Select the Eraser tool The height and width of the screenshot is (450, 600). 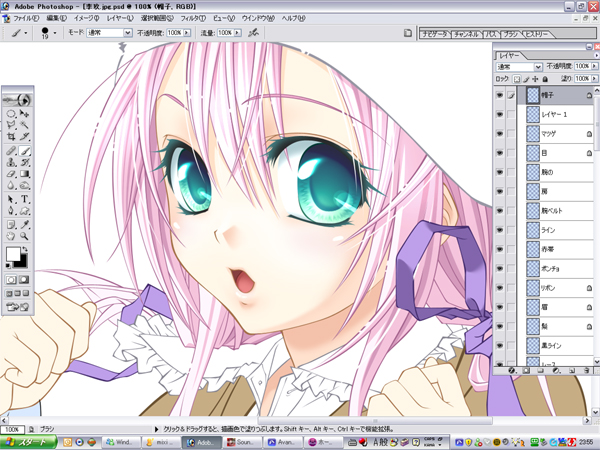[x=11, y=174]
